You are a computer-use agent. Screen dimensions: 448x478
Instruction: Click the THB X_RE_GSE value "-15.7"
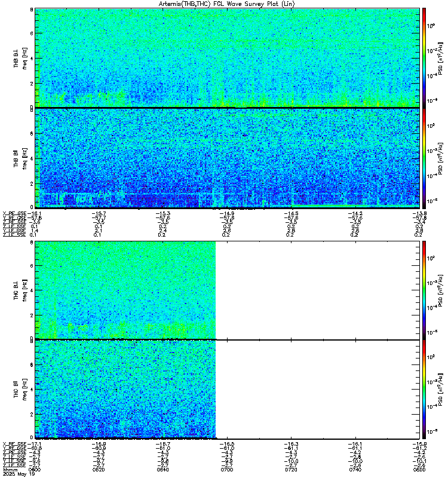tap(99, 213)
